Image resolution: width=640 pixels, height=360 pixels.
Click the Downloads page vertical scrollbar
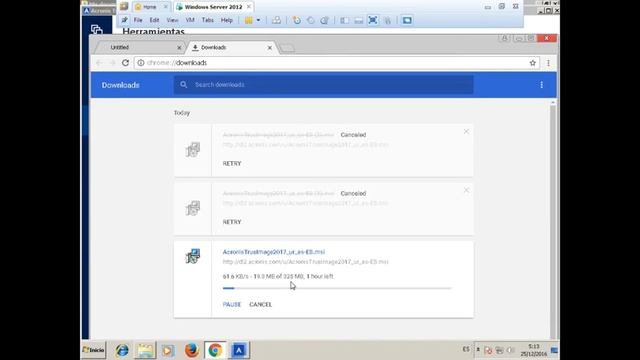553,220
